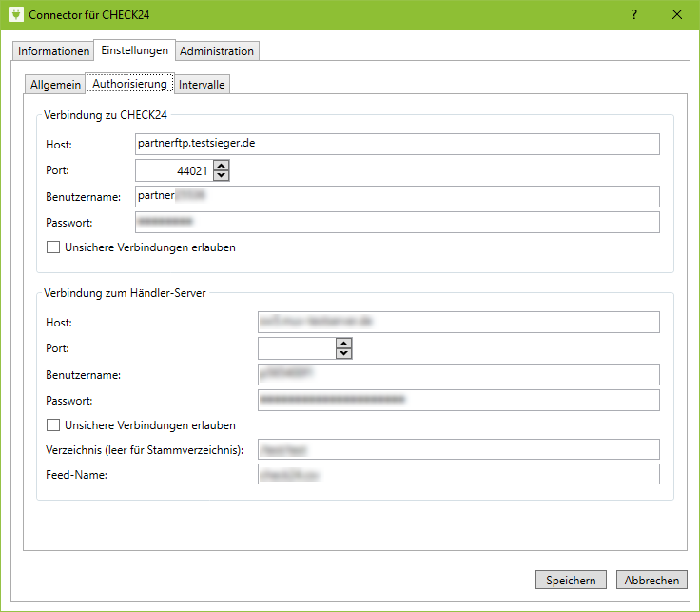The width and height of the screenshot is (700, 612).
Task: Focus the CHECK24 Host input field
Action: point(397,144)
